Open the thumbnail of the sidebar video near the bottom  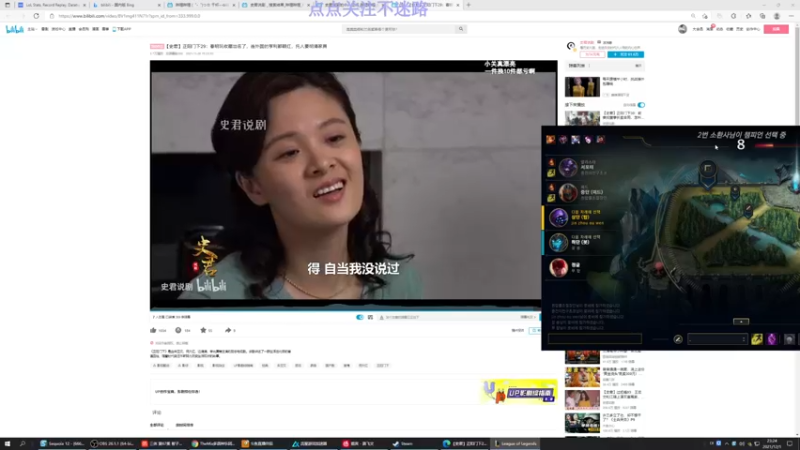pyautogui.click(x=582, y=423)
